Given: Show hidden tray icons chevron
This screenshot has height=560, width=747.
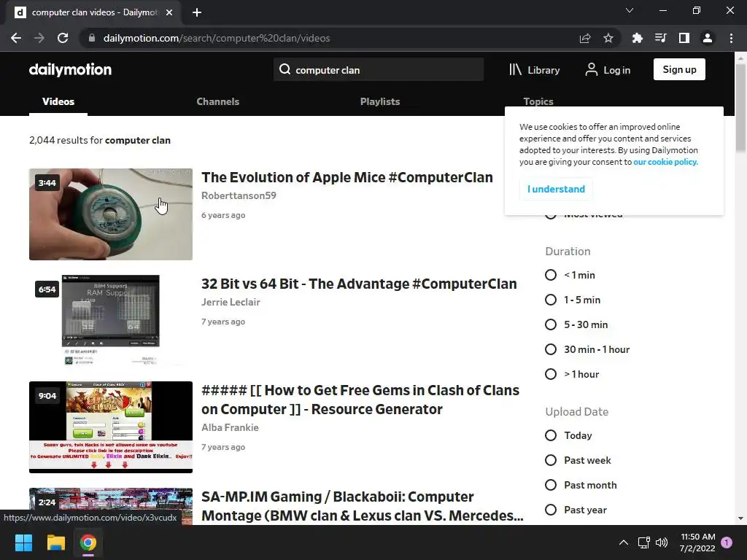Looking at the screenshot, I should click(623, 542).
